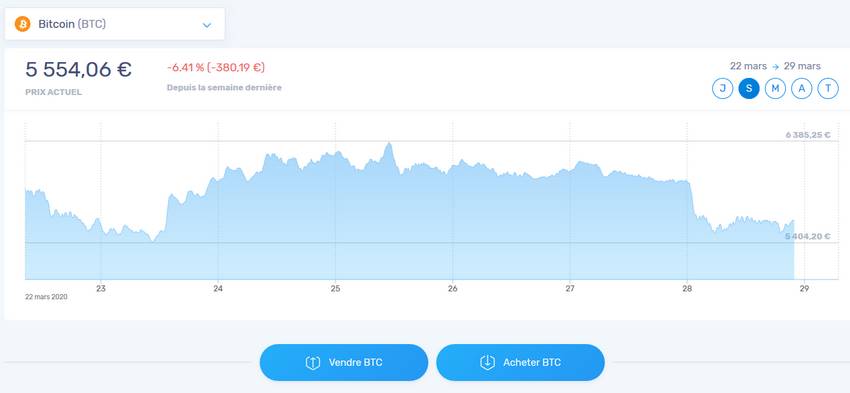Click the orange Bitcoin logo icon

point(22,24)
